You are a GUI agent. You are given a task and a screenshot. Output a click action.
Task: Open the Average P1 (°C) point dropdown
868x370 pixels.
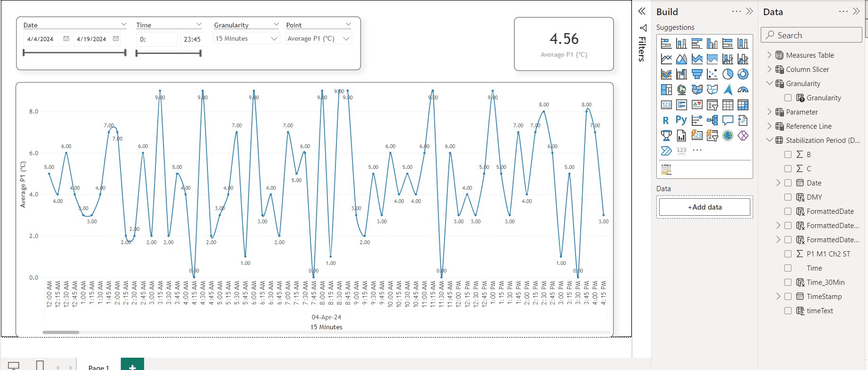[319, 39]
